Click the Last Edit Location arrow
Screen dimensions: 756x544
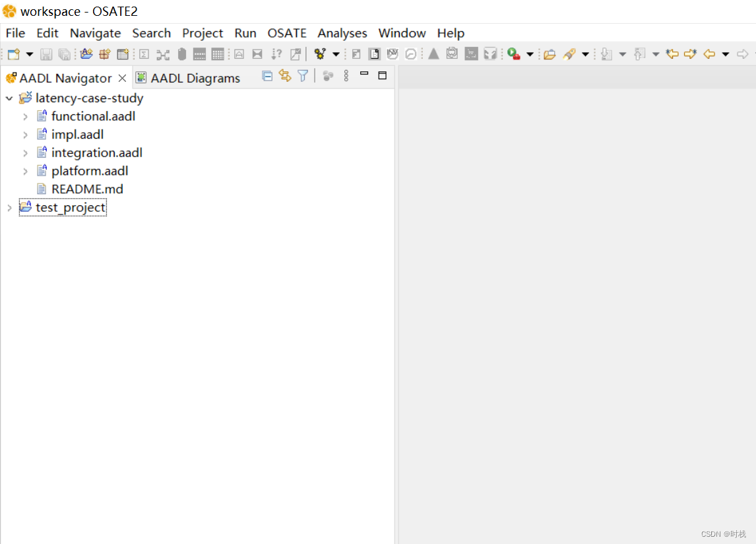[x=672, y=54]
